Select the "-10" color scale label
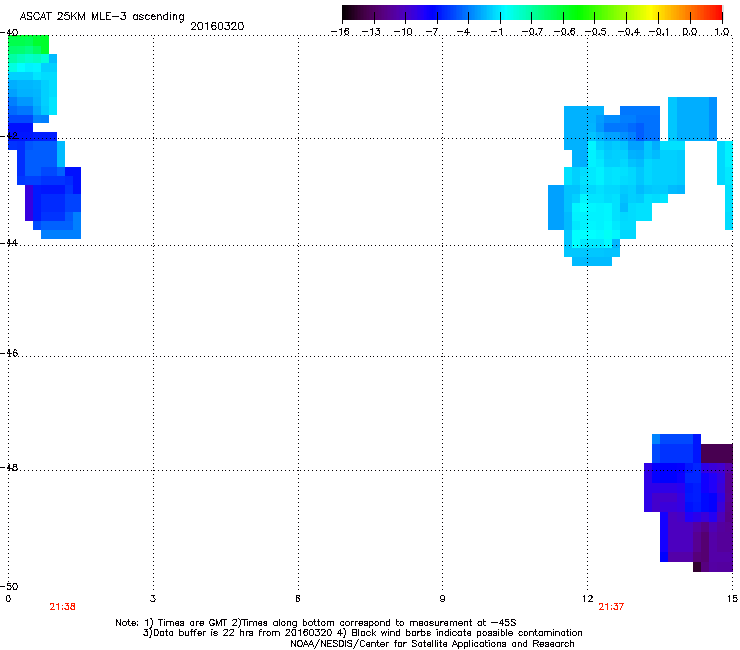Screen dimensions: 740x650 [x=403, y=32]
